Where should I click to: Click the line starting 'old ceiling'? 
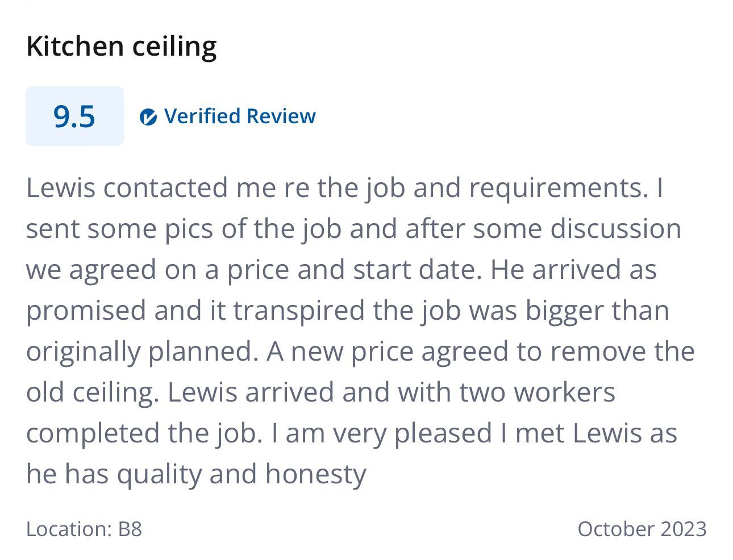[x=320, y=392]
